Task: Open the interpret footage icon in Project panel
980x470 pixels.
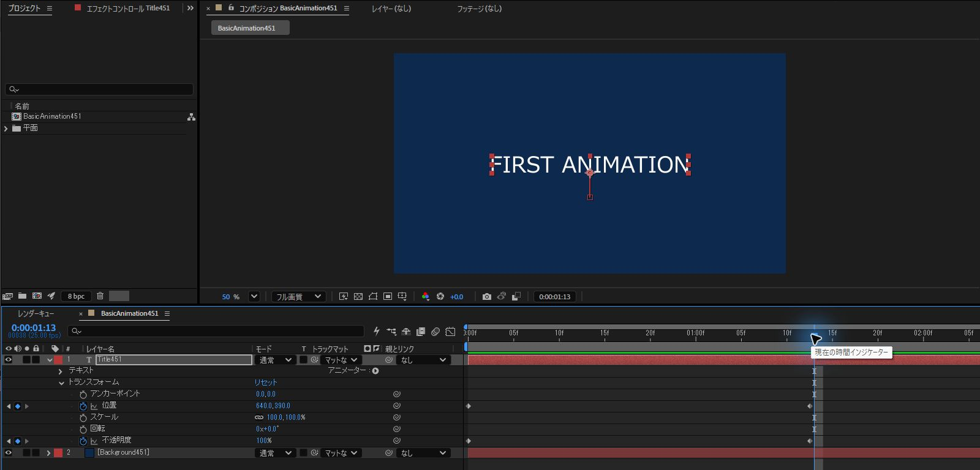Action: pos(7,296)
